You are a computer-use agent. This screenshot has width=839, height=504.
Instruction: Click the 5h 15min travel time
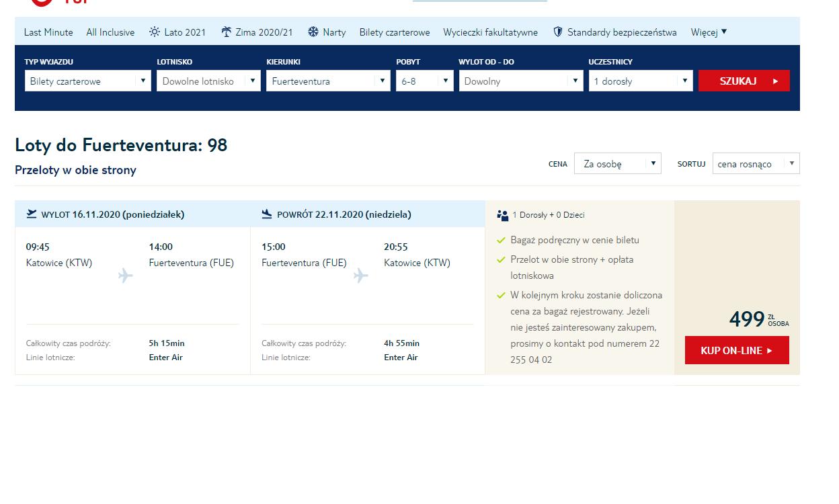167,343
